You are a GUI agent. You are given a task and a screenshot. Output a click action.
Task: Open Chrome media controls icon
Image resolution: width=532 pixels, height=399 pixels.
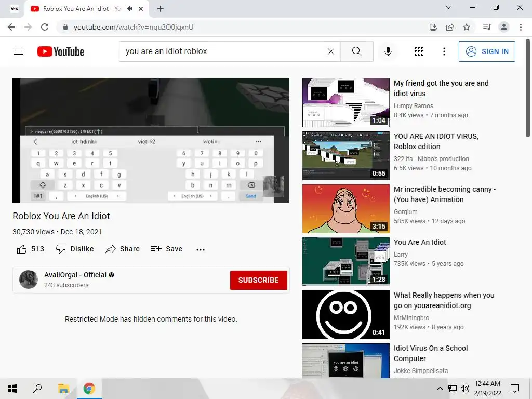(x=487, y=27)
